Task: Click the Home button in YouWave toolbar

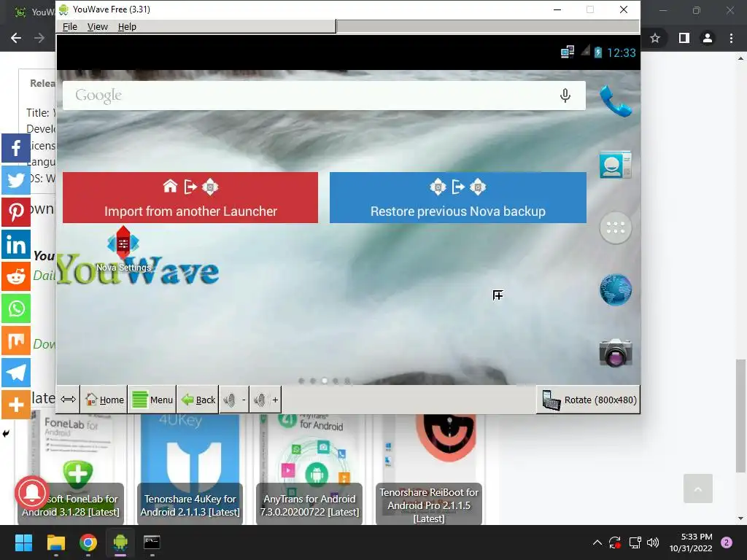Action: pyautogui.click(x=105, y=400)
